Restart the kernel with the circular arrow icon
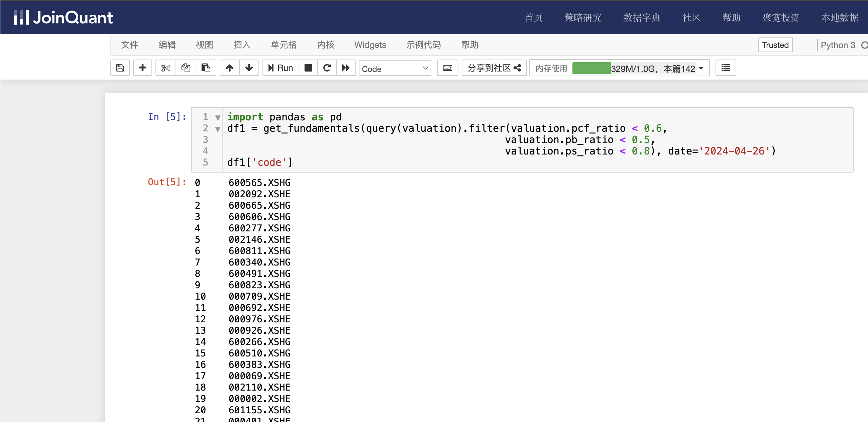The height and width of the screenshot is (422, 868). (x=327, y=68)
